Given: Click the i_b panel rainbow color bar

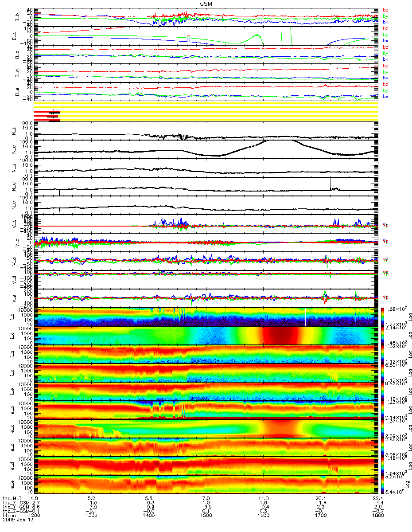Looking at the screenshot, I should [383, 317].
